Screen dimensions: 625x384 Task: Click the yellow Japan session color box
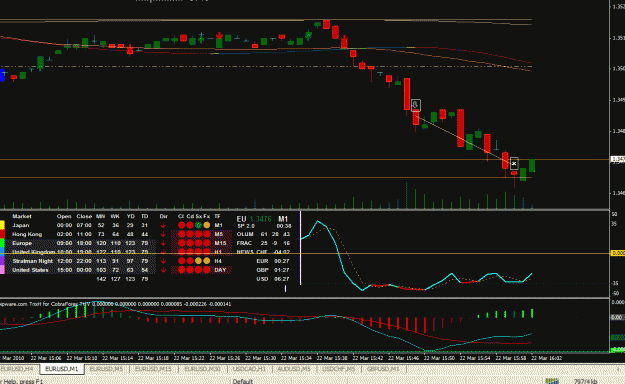[x=2, y=225]
